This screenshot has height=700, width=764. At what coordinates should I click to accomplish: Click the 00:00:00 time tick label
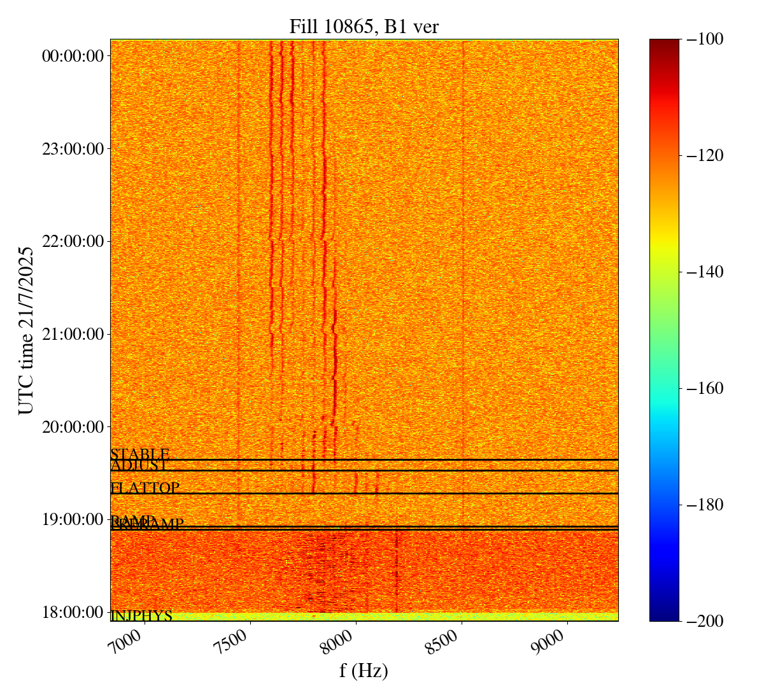[73, 56]
